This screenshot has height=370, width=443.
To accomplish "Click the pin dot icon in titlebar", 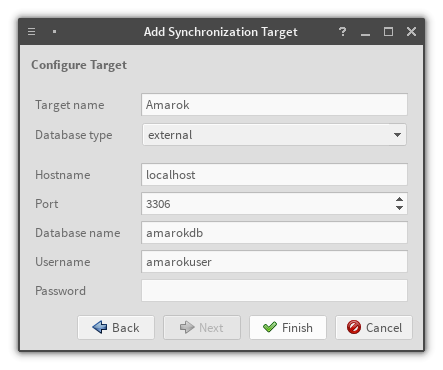I will click(54, 32).
